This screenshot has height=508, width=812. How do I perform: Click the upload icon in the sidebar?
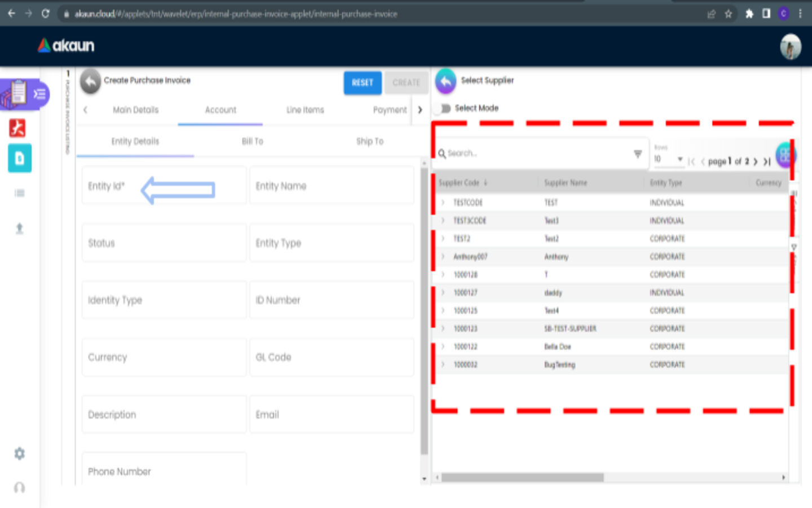pos(20,228)
